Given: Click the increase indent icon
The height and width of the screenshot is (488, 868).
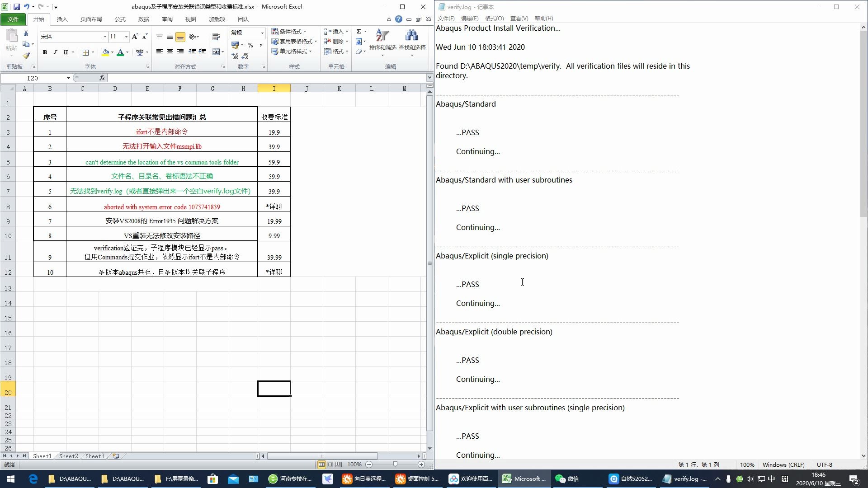Looking at the screenshot, I should [202, 52].
